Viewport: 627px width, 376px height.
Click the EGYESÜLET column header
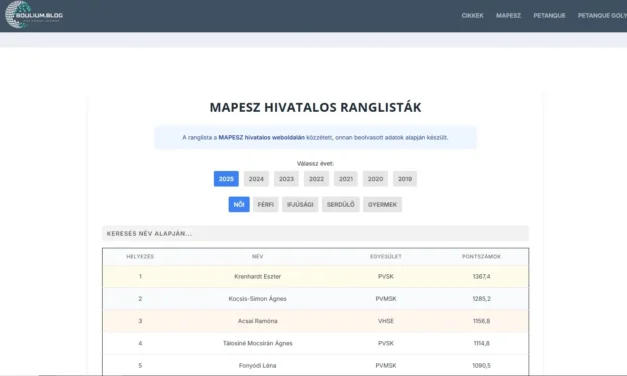[385, 256]
